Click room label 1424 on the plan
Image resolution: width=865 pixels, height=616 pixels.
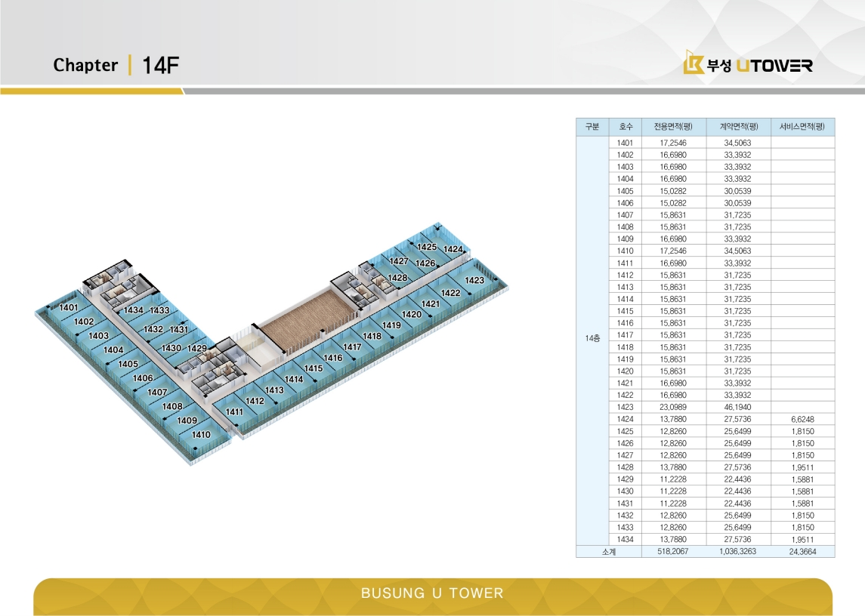click(x=453, y=249)
